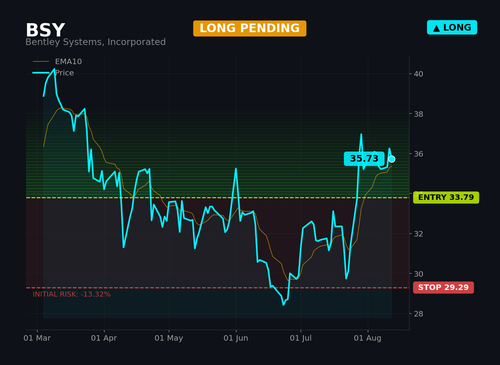Screen dimensions: 500x365
Task: Click the 40 price axis tick
Action: click(418, 74)
